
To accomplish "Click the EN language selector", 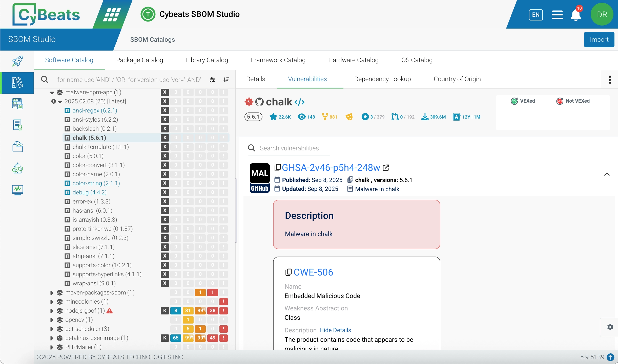I will [536, 15].
